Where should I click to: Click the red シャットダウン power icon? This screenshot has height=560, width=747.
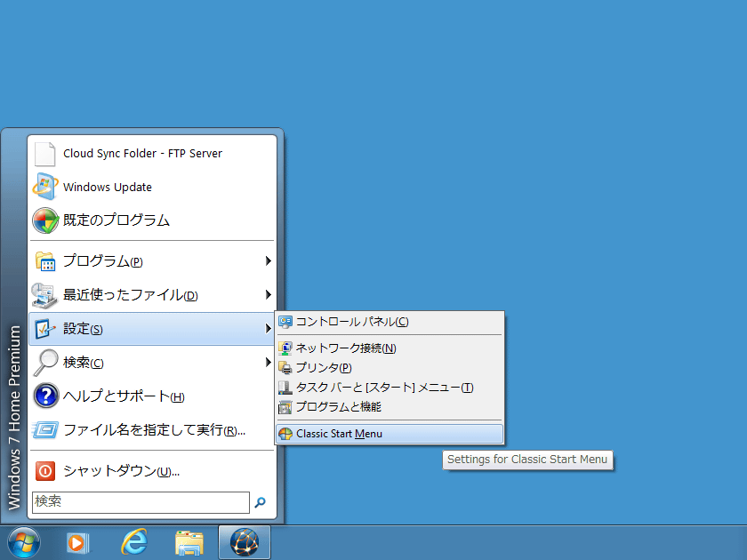45,471
